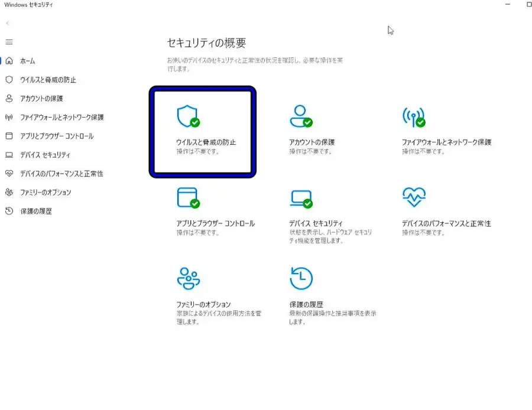The width and height of the screenshot is (532, 410).
Task: Click the person icon for アカウントの保護 in sidebar
Action: 9,98
